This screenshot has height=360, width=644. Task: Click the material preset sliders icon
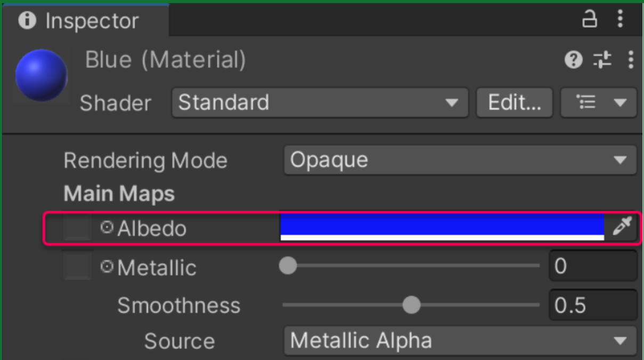point(602,60)
